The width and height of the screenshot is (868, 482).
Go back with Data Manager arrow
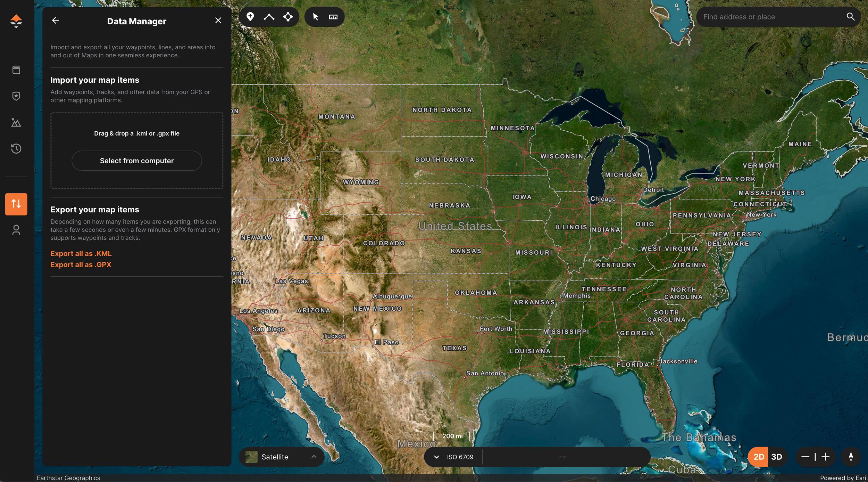56,21
